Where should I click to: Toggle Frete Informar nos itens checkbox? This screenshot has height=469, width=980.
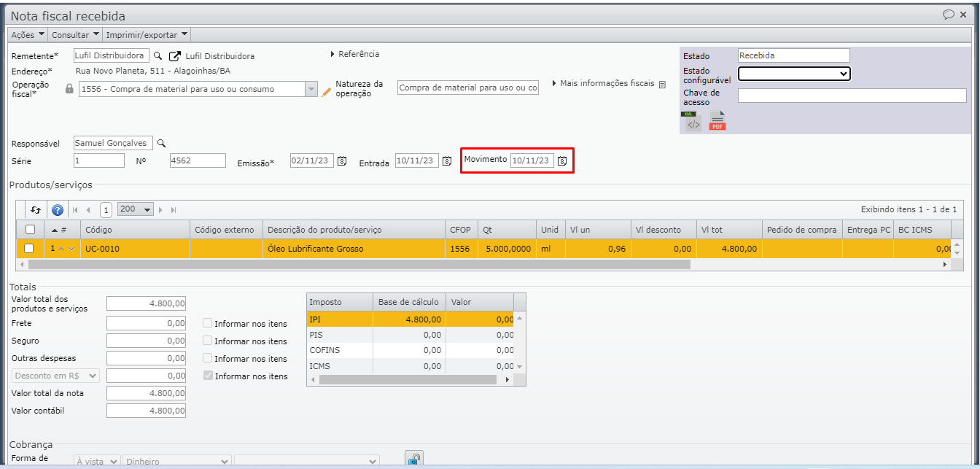click(208, 323)
